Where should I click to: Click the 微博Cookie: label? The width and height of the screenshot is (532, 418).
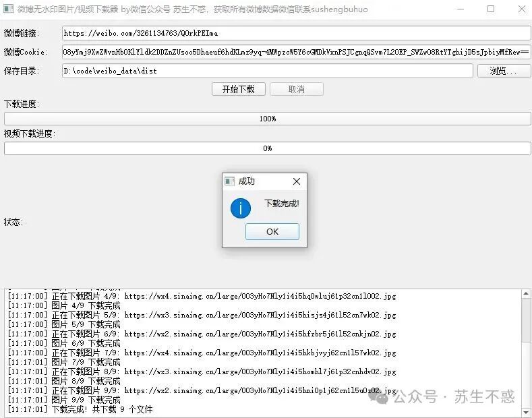click(26, 52)
